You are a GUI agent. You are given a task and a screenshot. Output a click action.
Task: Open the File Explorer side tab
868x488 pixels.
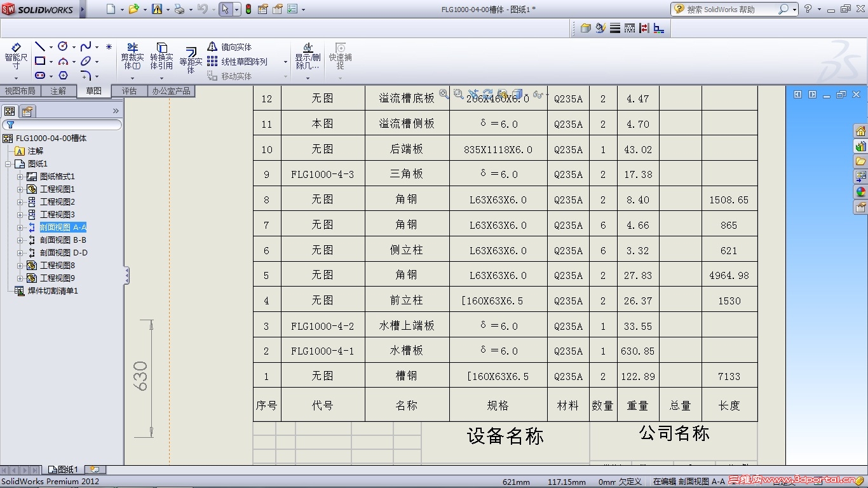tap(860, 161)
